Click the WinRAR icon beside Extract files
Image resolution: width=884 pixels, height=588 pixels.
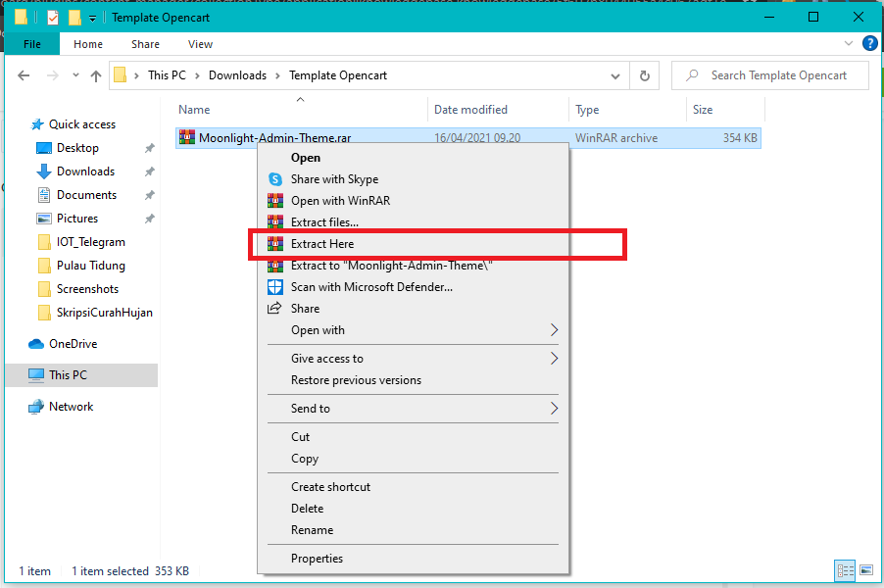275,222
